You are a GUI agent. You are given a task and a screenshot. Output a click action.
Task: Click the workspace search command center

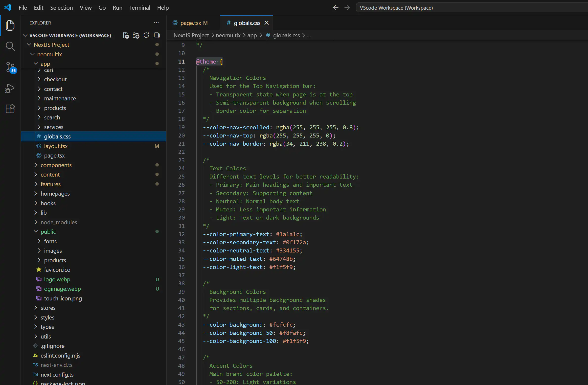click(x=472, y=8)
